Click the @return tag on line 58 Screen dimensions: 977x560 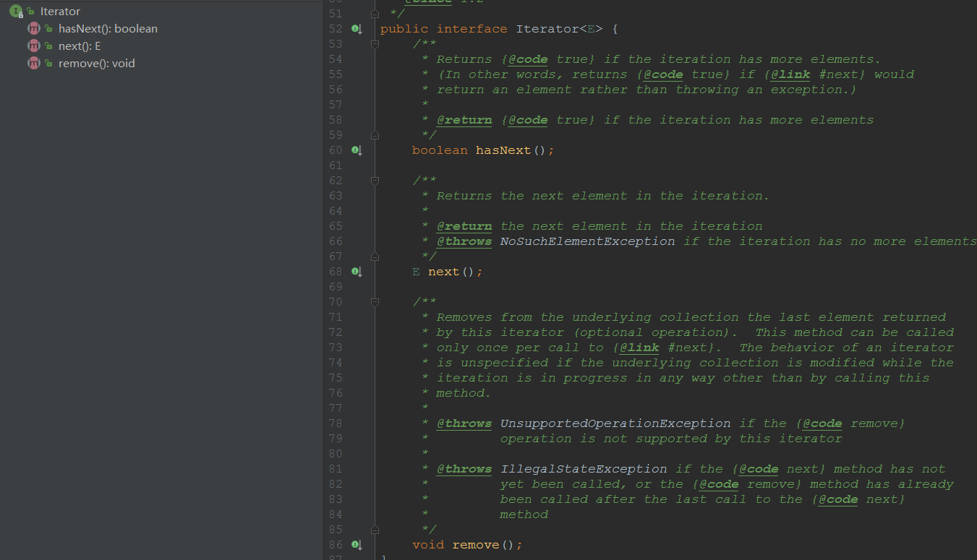pos(464,120)
